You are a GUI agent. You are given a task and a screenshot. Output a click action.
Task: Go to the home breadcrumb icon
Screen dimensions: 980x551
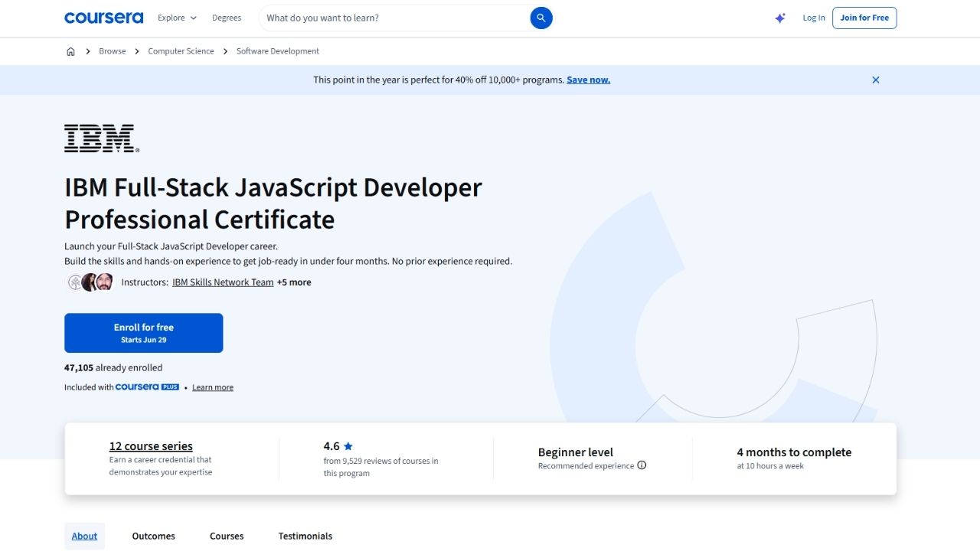(x=70, y=51)
